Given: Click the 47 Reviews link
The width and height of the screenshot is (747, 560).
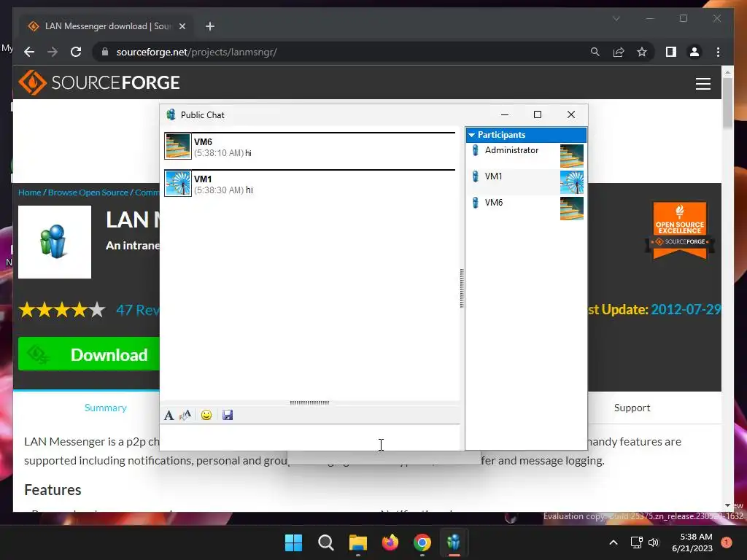Looking at the screenshot, I should pyautogui.click(x=138, y=310).
